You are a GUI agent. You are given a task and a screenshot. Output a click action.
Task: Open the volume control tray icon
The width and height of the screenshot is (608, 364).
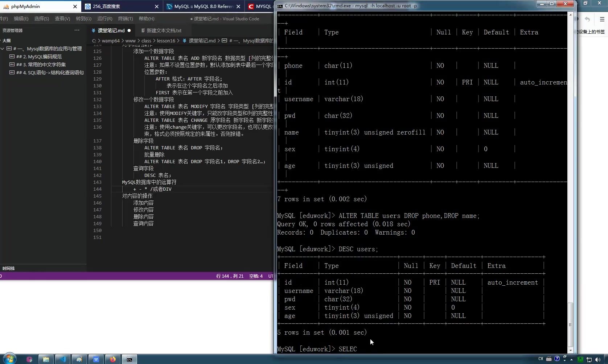(x=597, y=359)
